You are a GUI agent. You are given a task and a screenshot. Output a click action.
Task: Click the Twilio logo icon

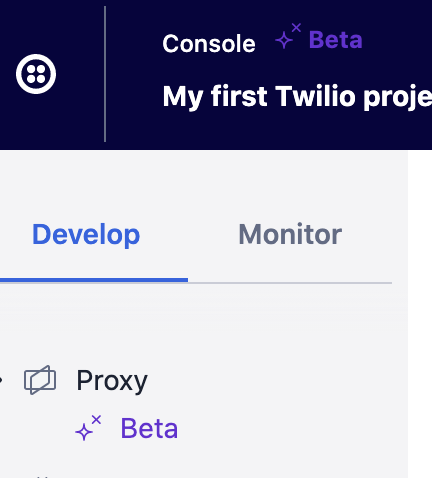click(x=36, y=74)
